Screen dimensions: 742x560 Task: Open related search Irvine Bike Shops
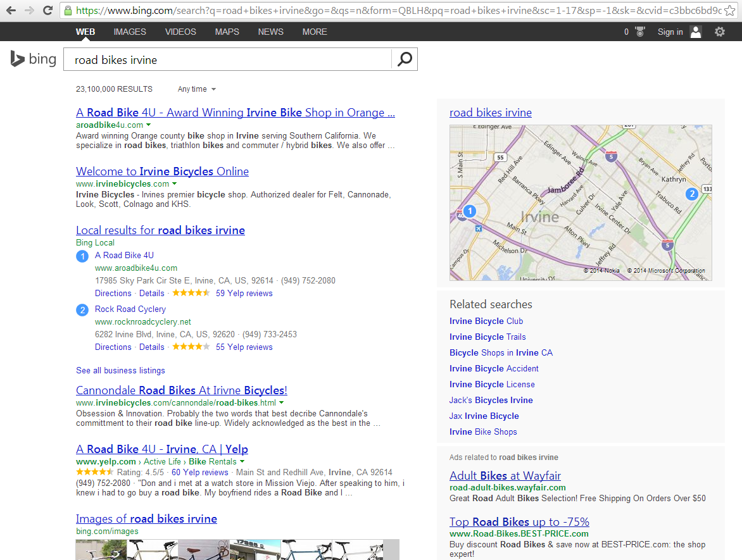tap(482, 432)
